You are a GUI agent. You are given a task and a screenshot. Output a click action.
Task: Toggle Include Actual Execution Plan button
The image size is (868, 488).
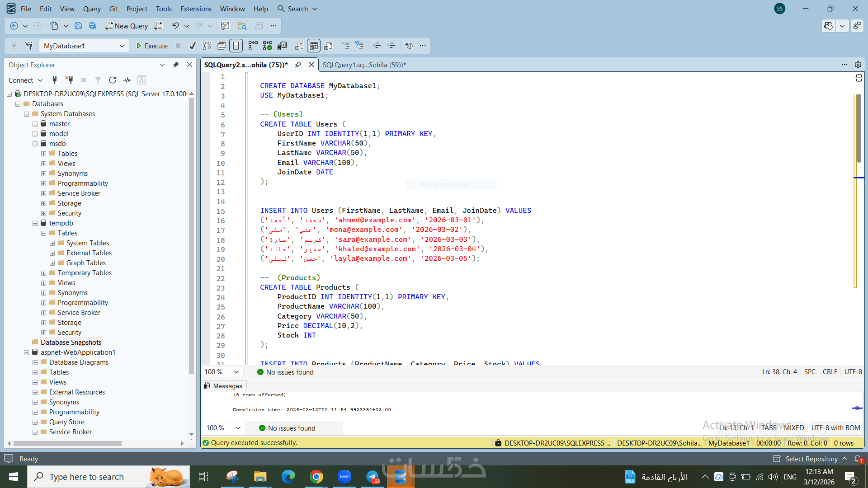[253, 46]
